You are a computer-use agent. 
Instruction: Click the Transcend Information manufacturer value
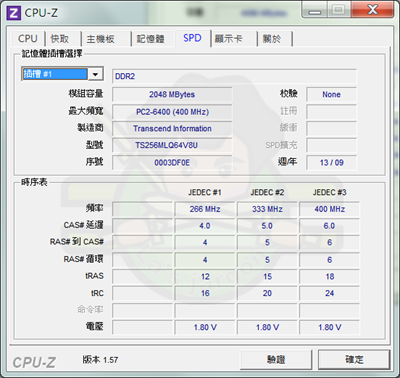(172, 128)
